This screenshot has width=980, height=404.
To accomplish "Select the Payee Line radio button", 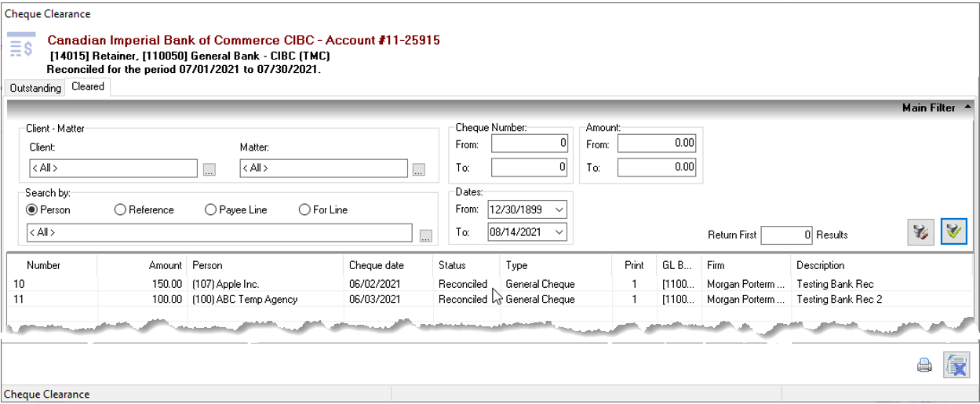I will point(237,209).
